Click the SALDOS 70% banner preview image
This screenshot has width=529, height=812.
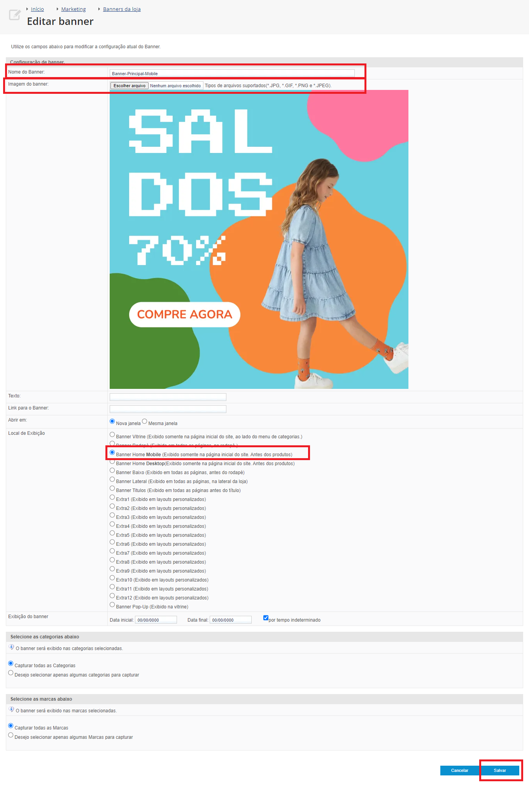tap(259, 239)
